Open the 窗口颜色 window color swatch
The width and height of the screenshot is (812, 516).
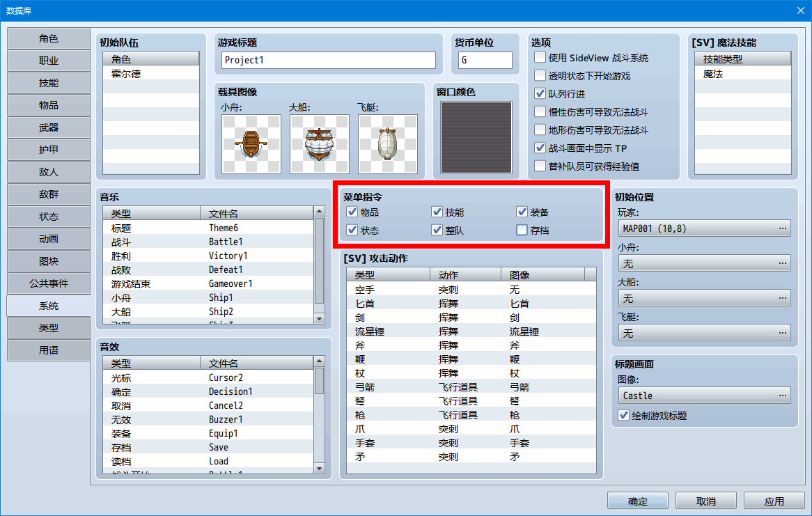coord(476,137)
